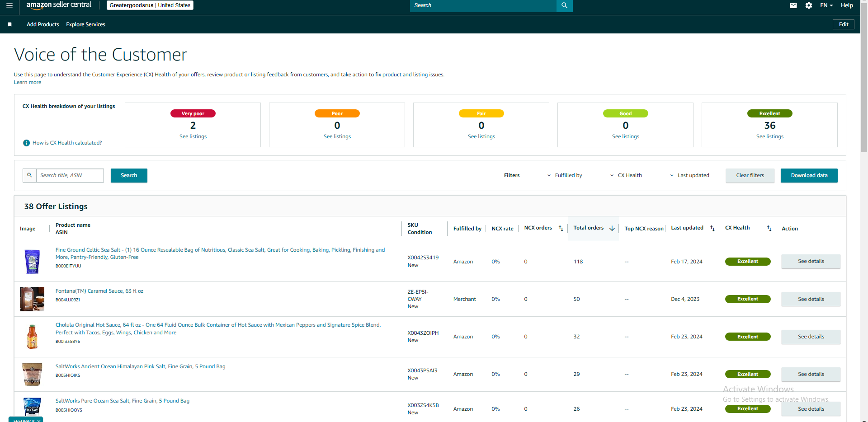Screen dimensions: 868x422
Task: Sort by Last updated arrows icon
Action: (712, 228)
